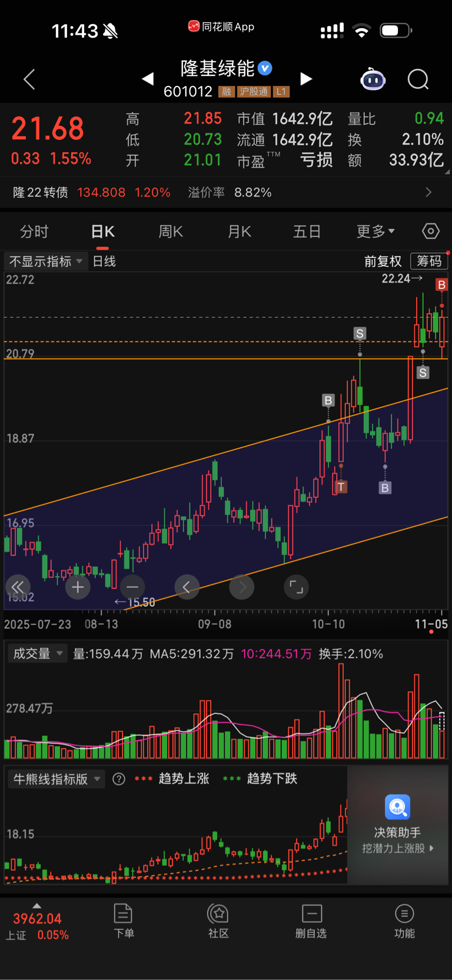Select the 五日 tab
This screenshot has height=980, width=452.
(x=307, y=231)
